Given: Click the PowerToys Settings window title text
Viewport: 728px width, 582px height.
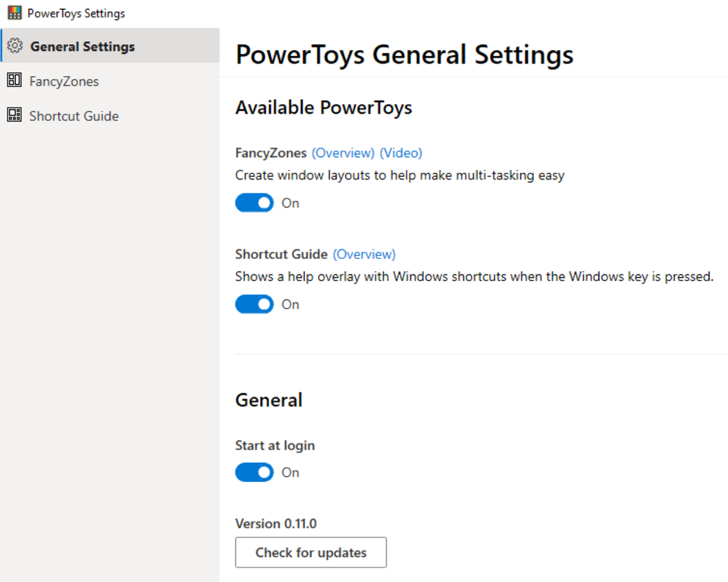Looking at the screenshot, I should 76,14.
